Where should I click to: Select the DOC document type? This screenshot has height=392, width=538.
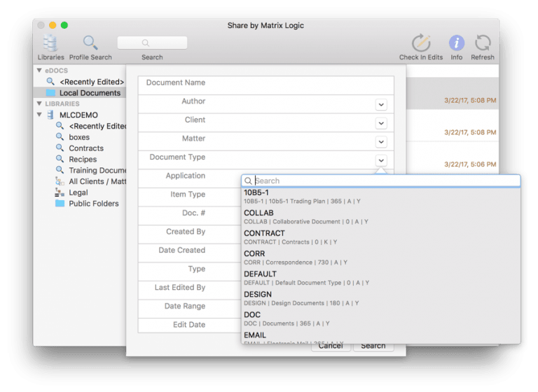tap(381, 319)
